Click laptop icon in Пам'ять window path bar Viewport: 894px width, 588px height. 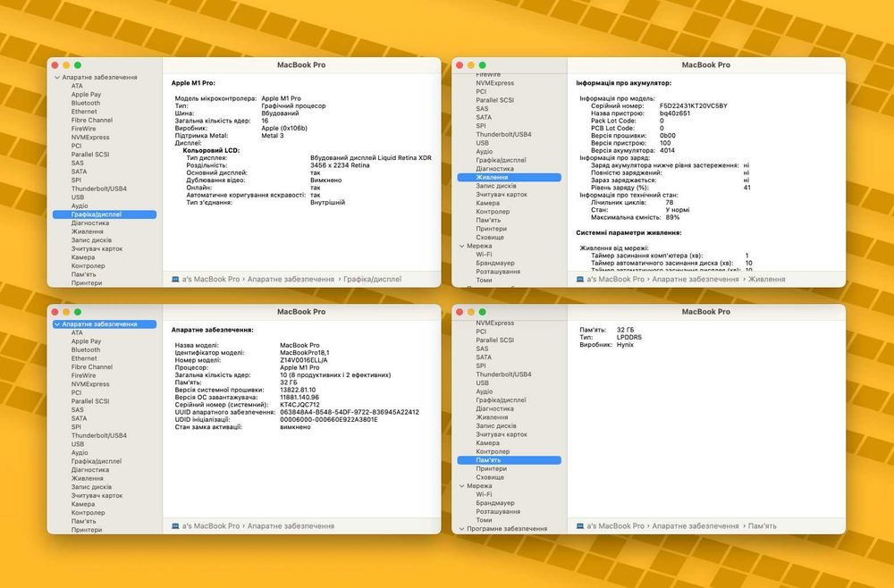click(x=580, y=526)
